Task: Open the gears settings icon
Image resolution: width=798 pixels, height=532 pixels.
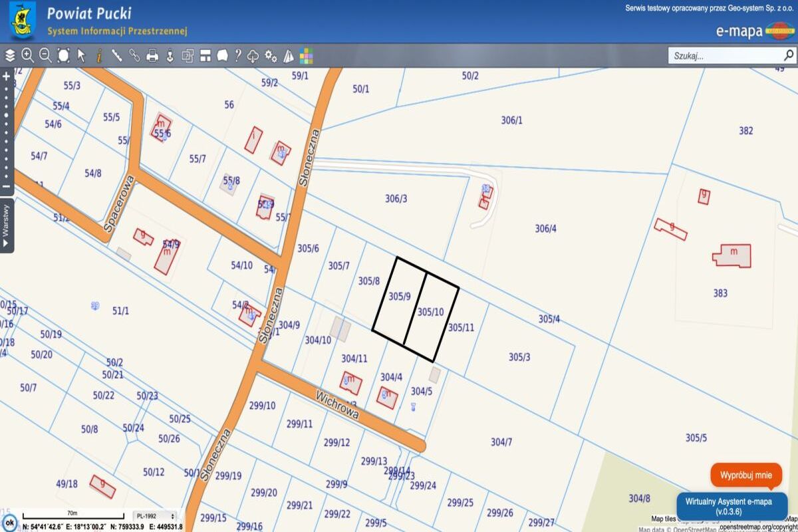Action: pos(271,56)
